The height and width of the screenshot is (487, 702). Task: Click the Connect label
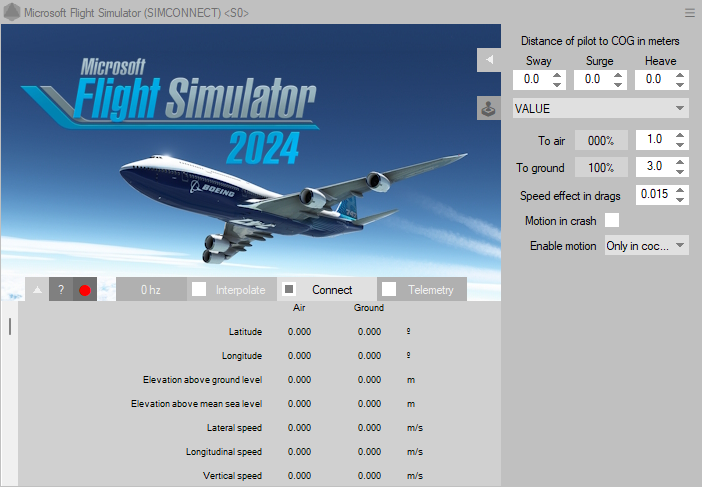coord(332,290)
